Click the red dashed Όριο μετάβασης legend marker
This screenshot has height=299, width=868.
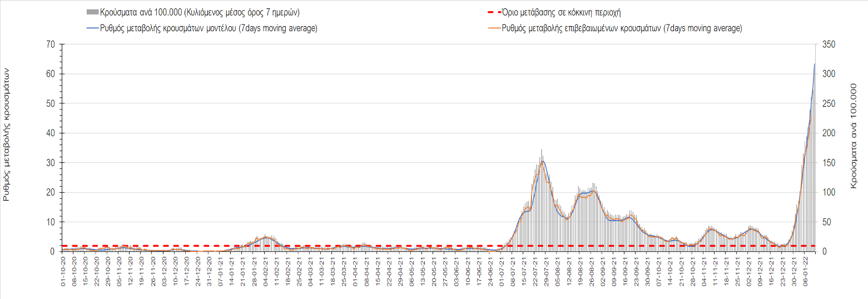(493, 12)
